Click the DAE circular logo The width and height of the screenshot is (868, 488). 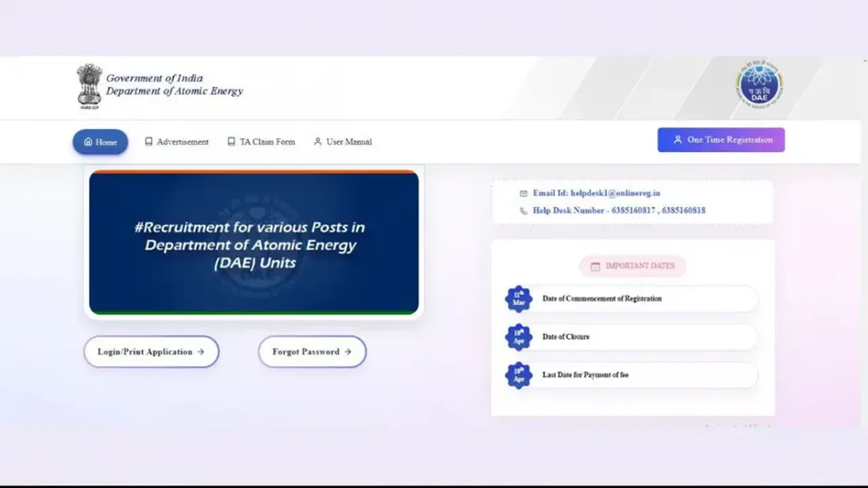coord(759,83)
